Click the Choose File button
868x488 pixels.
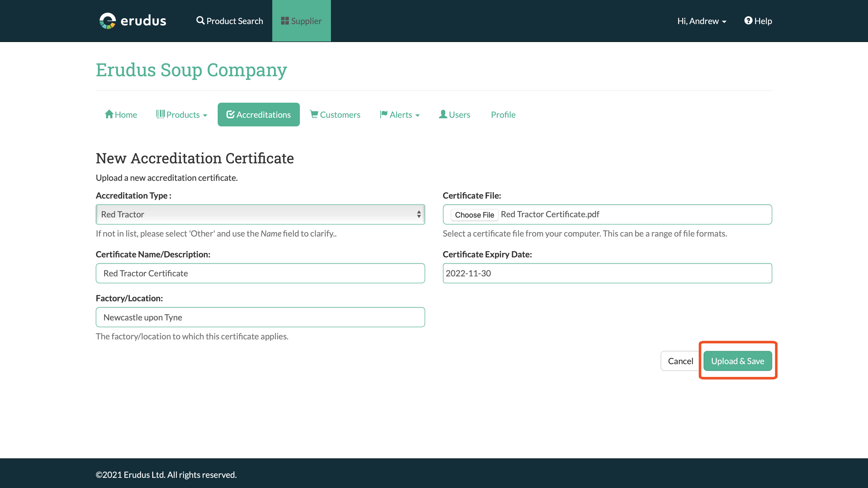(x=474, y=215)
